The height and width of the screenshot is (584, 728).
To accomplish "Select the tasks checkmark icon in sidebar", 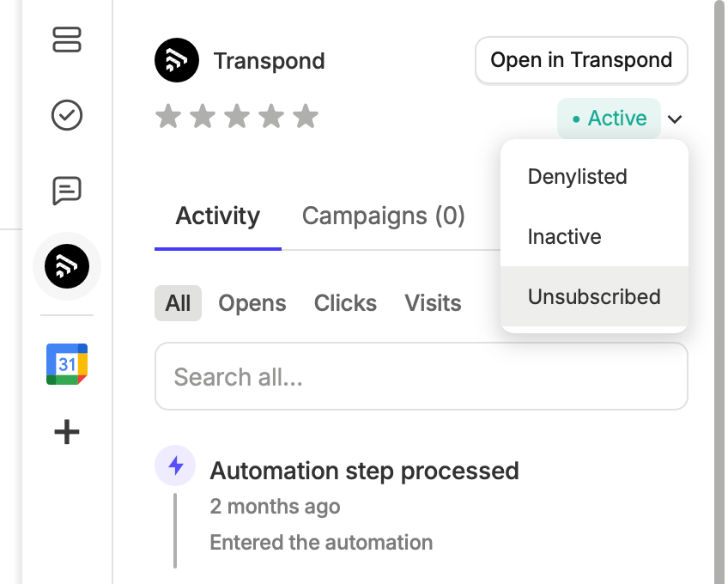I will [x=66, y=114].
